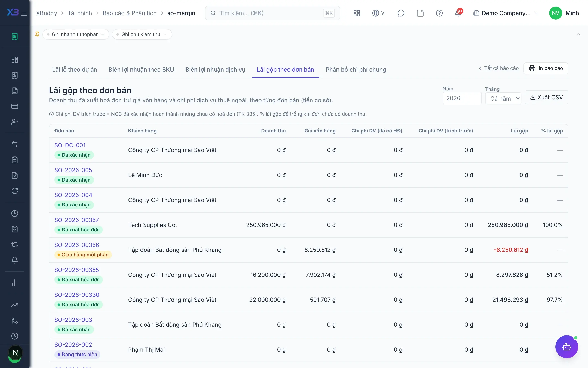Switch language via VI globe selector
Viewport: 588px width, 368px height.
[x=379, y=13]
